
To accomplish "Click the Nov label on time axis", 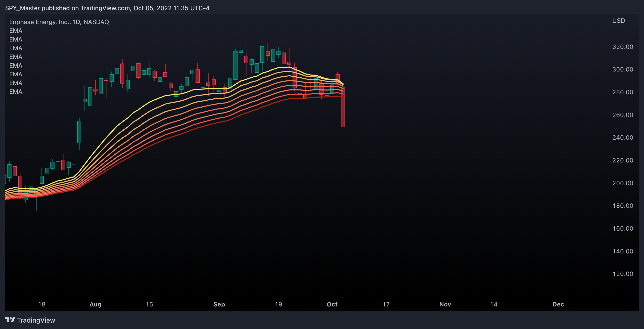I will pos(445,304).
